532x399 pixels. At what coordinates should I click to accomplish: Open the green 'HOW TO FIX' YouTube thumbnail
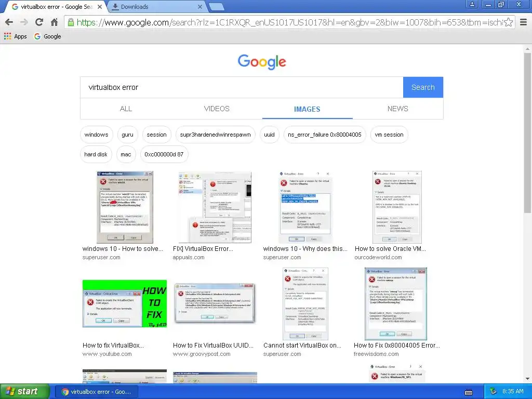[x=125, y=303]
